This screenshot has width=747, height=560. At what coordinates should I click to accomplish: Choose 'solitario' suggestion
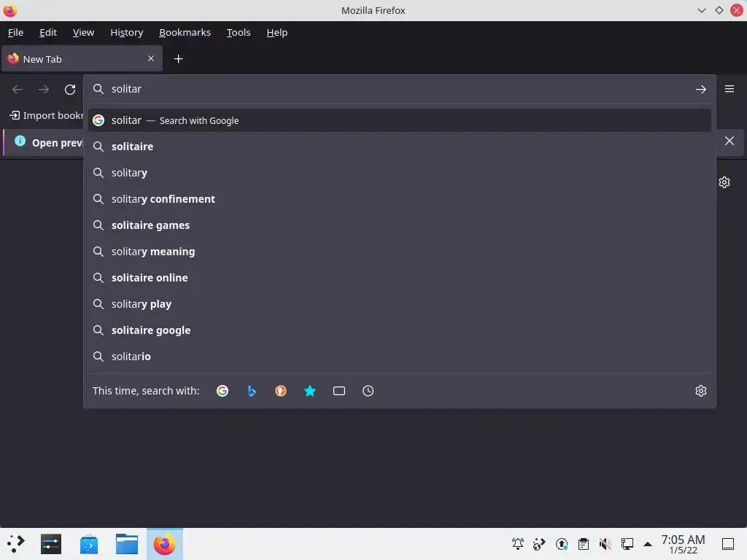(x=399, y=356)
